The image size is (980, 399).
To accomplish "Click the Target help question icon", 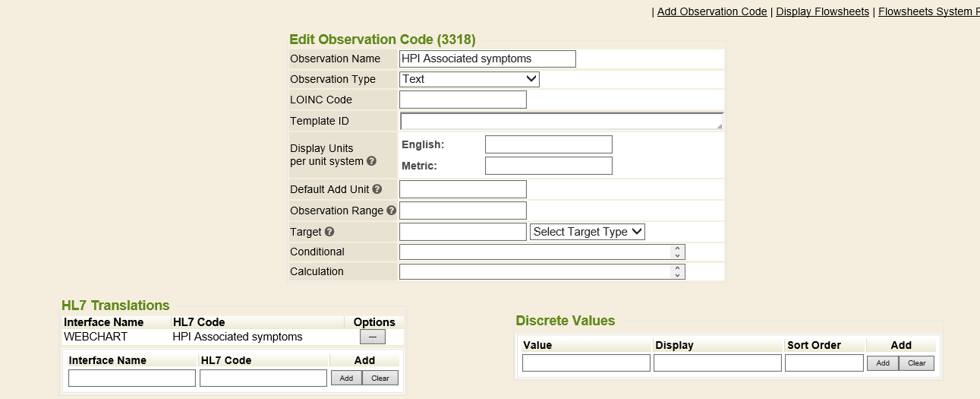I will (330, 232).
